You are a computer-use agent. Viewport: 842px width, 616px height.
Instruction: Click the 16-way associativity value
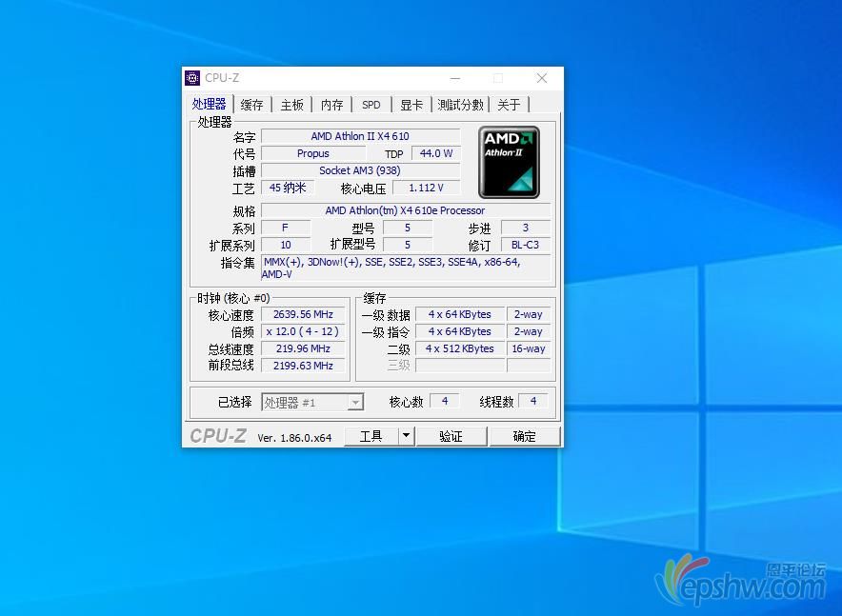coord(529,348)
